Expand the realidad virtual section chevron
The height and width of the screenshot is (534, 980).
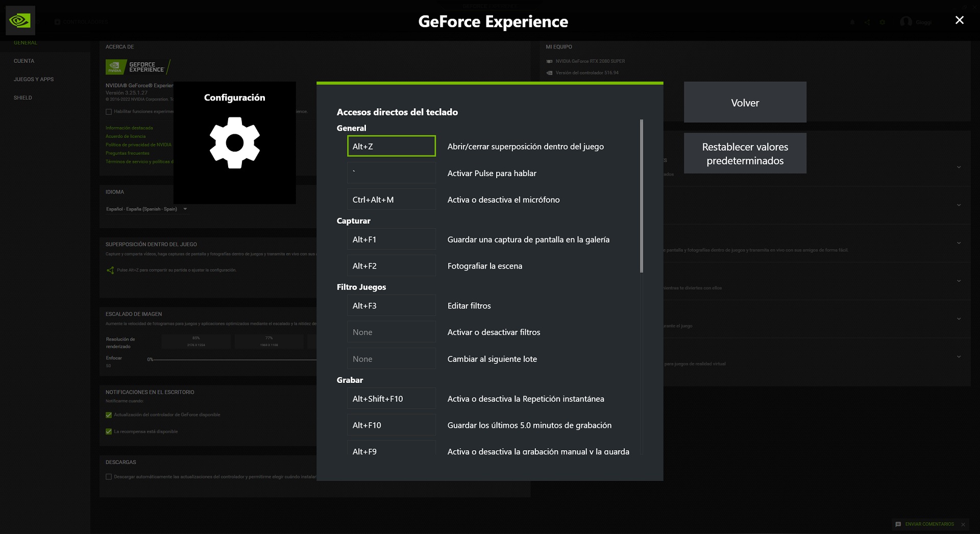[x=959, y=357]
